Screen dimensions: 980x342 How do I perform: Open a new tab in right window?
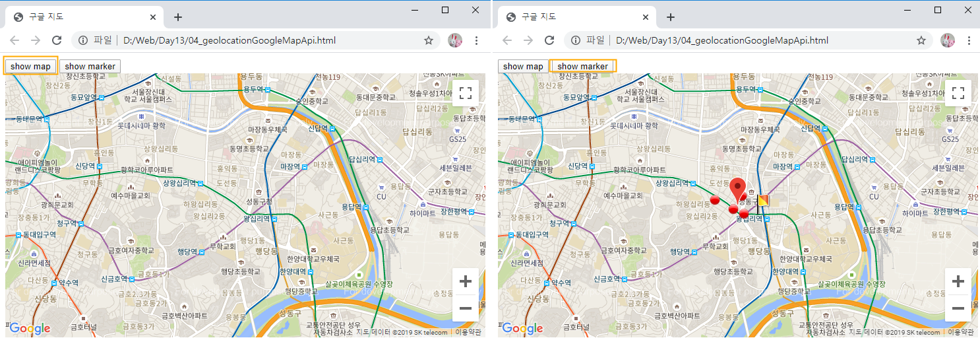click(x=670, y=17)
